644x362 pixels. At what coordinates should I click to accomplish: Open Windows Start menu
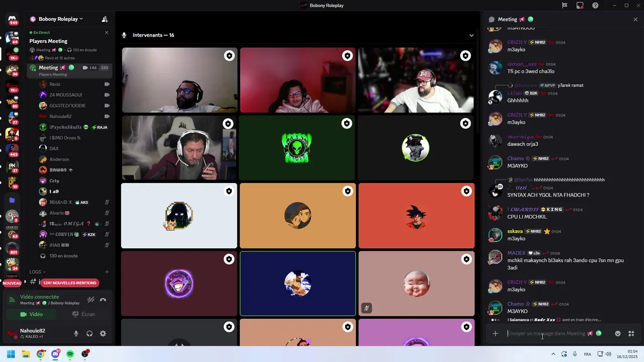point(11,354)
